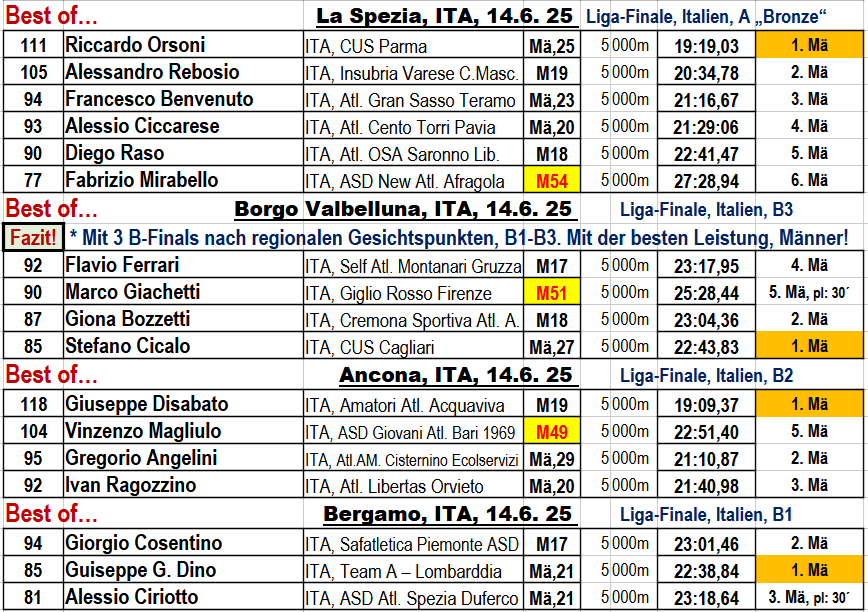Click the time cell 19:09,37
Screen dimensions: 868x612
(706, 404)
